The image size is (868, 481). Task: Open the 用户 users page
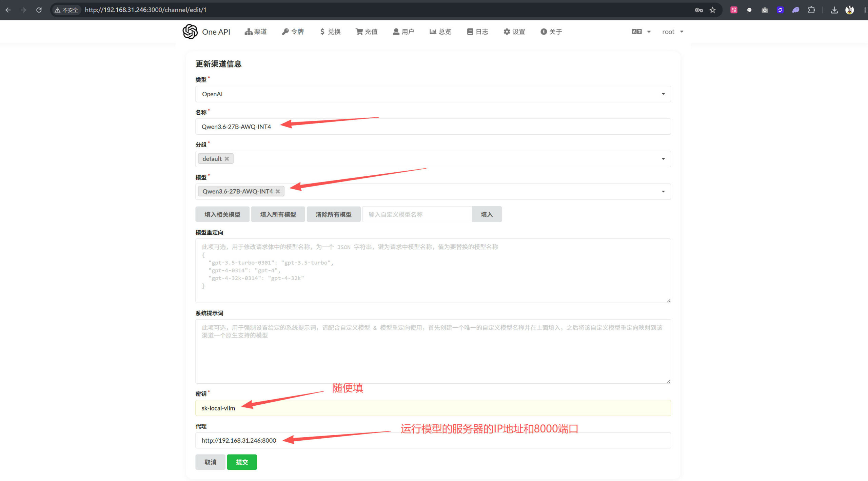[x=403, y=32]
